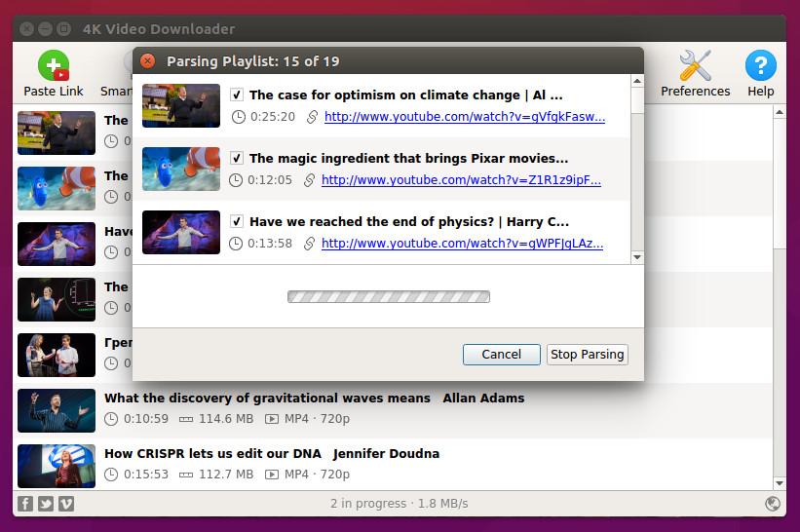Click the Vimeo icon in status bar
Screen dimensions: 800x532
point(66,504)
